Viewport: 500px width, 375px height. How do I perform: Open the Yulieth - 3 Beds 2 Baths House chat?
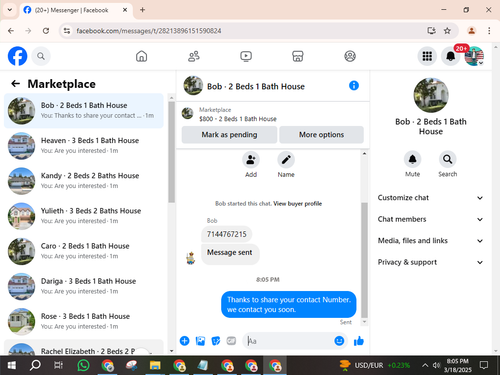84,216
